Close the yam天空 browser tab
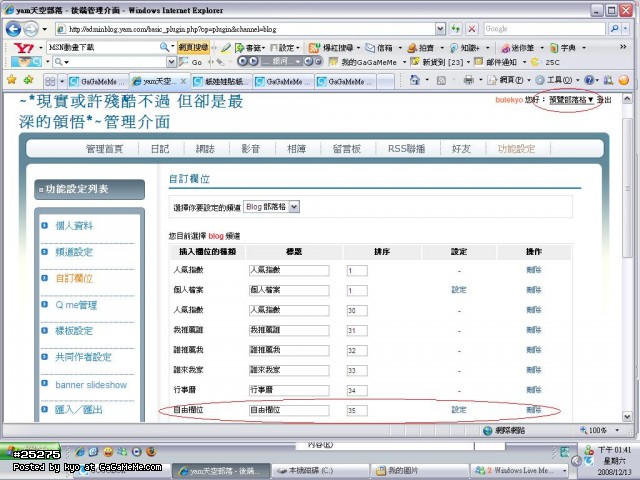The width and height of the screenshot is (640, 480). point(183,81)
